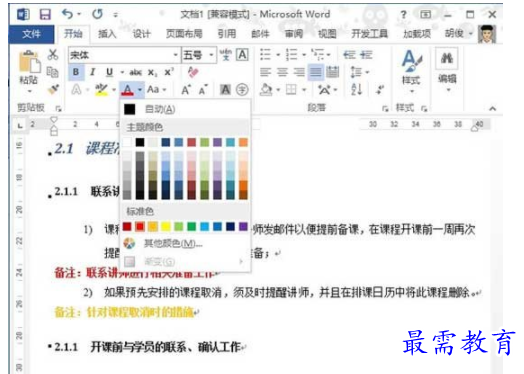Click the user profile picture
This screenshot has width=524, height=374.
point(487,34)
